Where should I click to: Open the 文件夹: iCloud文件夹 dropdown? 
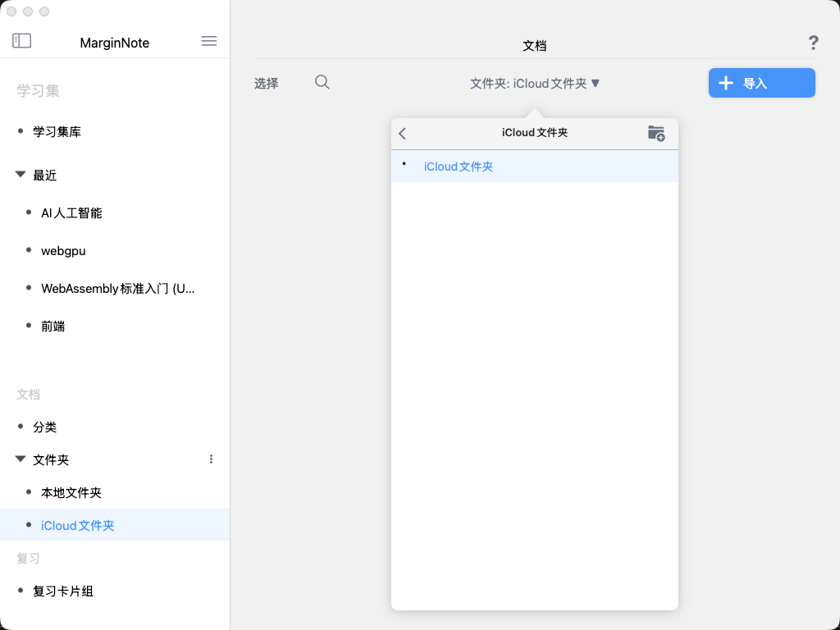tap(535, 84)
